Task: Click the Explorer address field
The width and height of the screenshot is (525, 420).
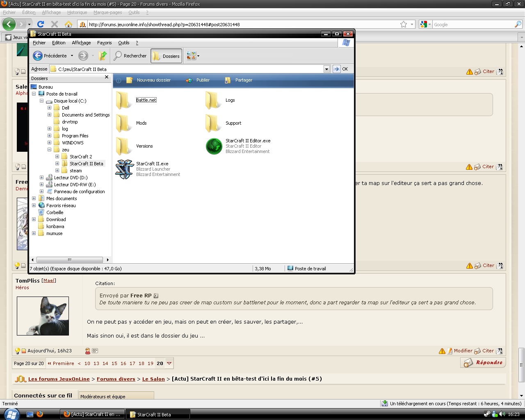Action: click(x=190, y=69)
